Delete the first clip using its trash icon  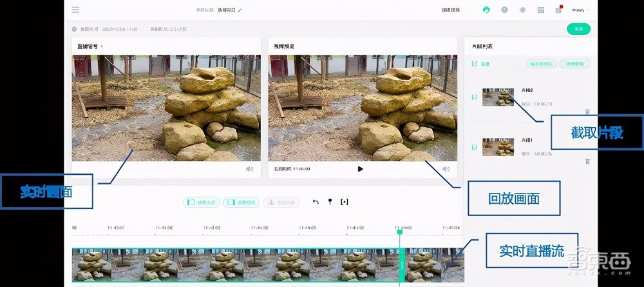pos(587,112)
